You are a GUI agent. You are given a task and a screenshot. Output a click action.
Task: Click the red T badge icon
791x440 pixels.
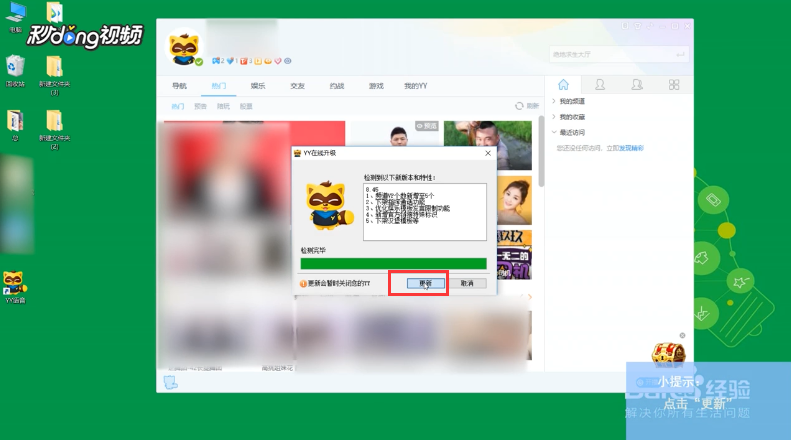(244, 61)
